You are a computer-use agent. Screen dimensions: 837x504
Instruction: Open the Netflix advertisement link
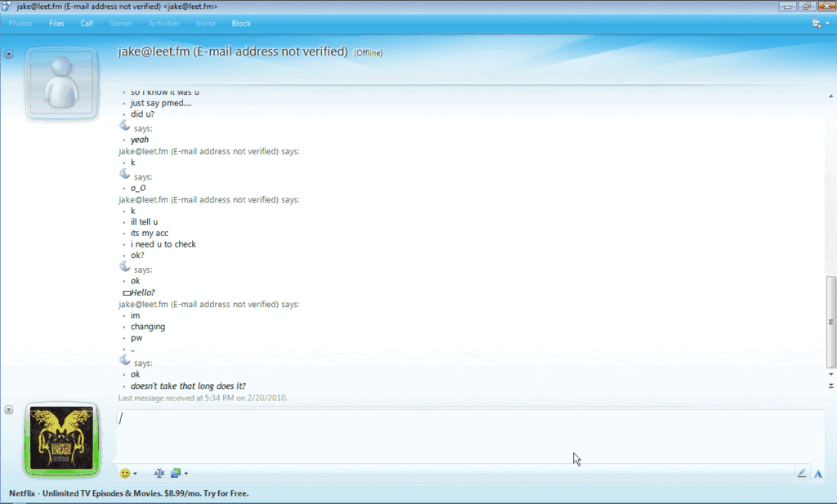coord(128,493)
